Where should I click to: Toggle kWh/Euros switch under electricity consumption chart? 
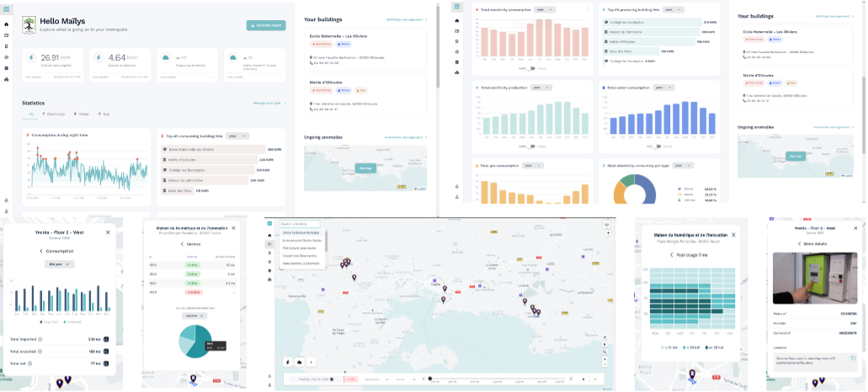click(x=530, y=68)
